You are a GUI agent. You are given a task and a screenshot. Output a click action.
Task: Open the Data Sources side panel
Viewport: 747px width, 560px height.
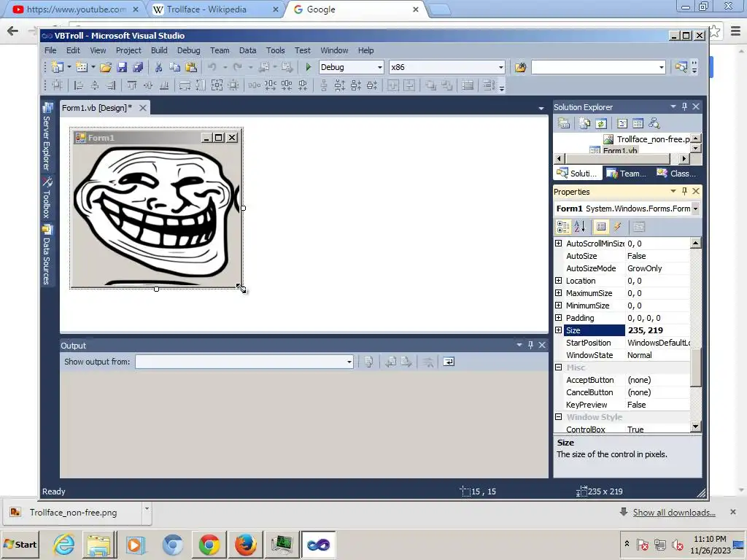coord(47,255)
